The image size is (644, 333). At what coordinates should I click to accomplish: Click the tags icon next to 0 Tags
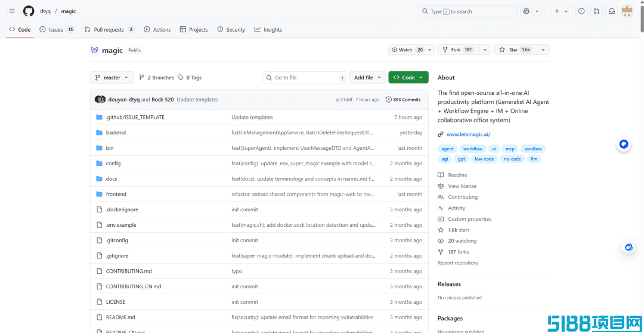click(x=181, y=78)
